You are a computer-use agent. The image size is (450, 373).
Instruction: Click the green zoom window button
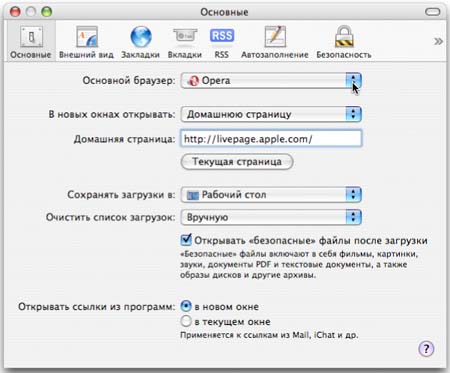point(46,12)
